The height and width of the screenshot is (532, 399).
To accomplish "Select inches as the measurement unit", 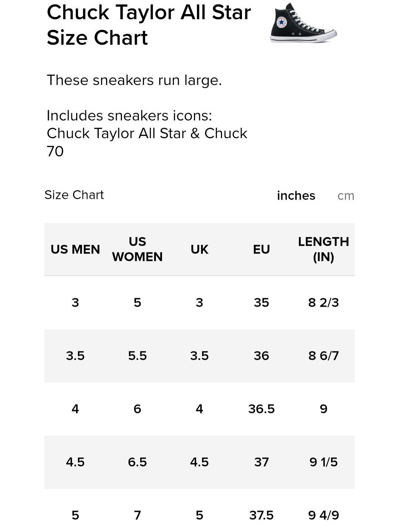I will click(x=296, y=195).
